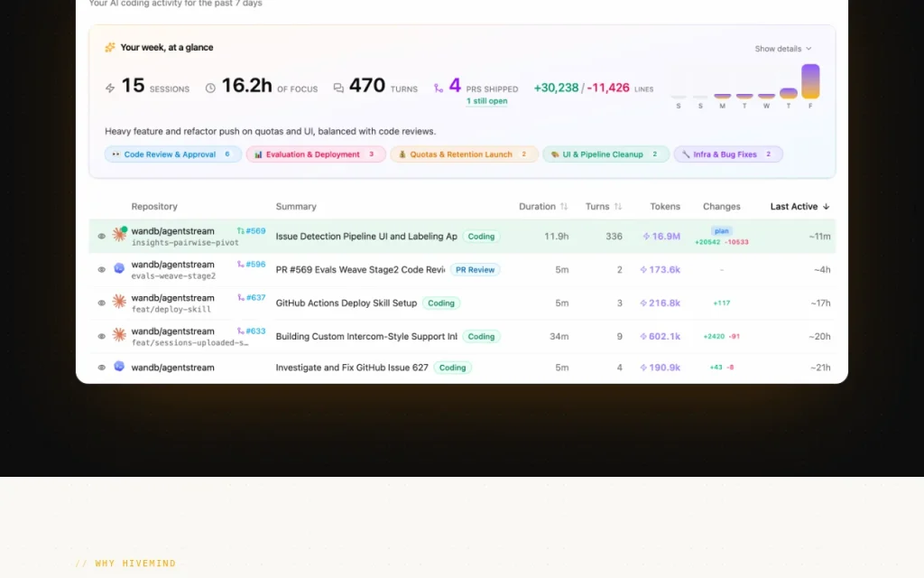Click token icon beside 16.9M
The image size is (924, 578).
pyautogui.click(x=646, y=236)
